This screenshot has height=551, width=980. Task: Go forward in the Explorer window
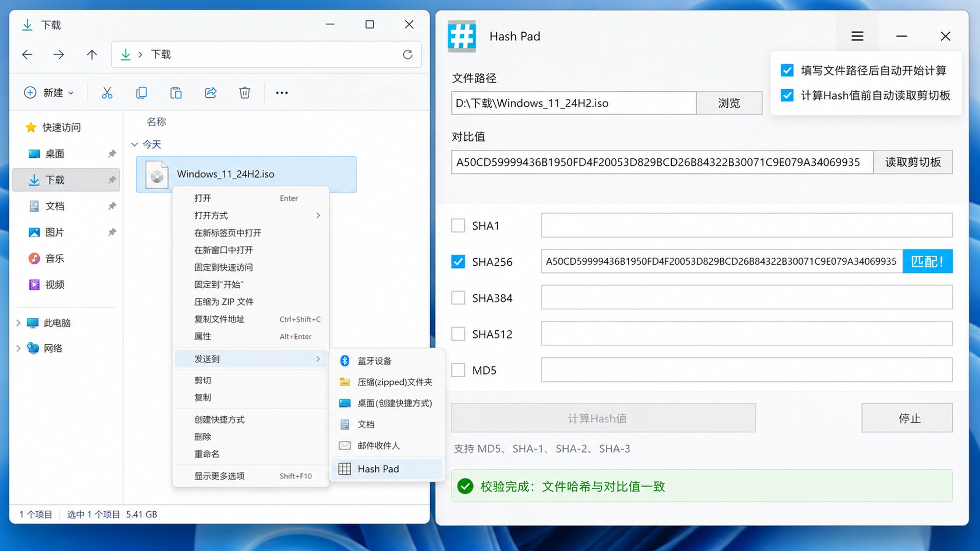pos(59,55)
